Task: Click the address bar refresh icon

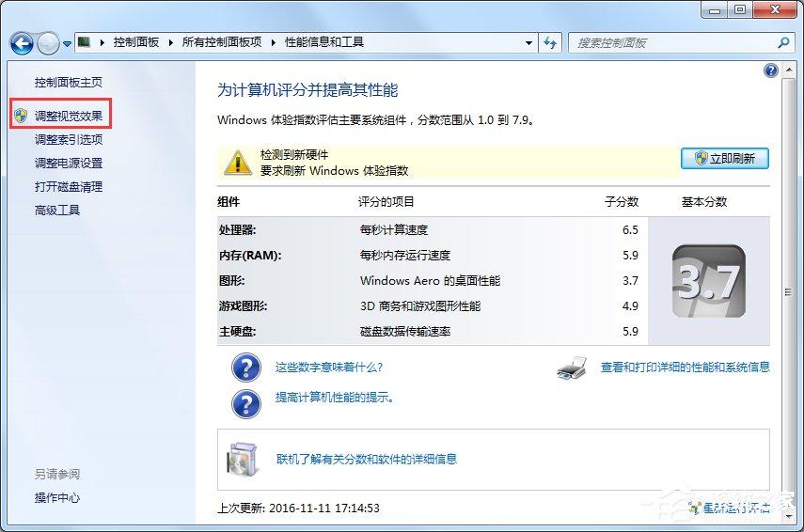Action: [550, 42]
